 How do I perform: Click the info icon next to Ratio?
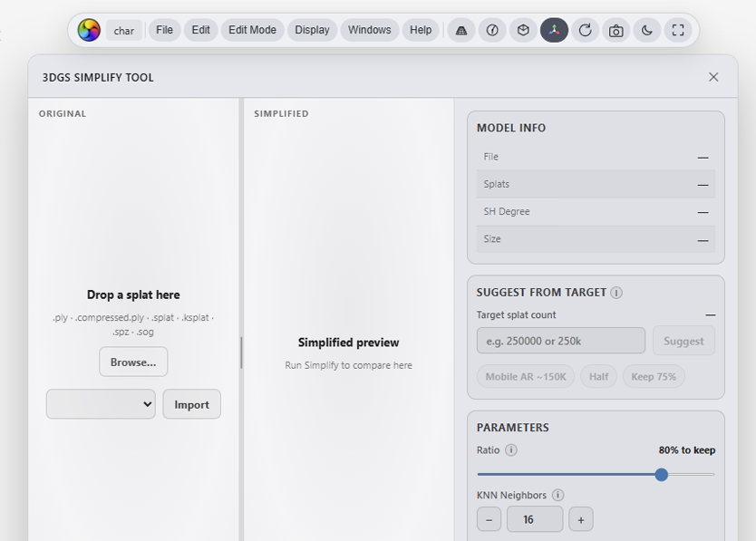(511, 449)
